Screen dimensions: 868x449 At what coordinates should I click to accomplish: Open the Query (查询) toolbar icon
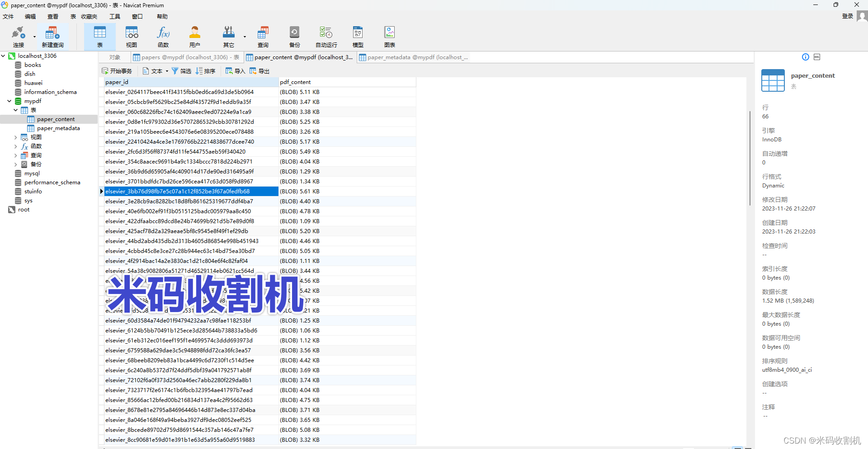coord(263,37)
